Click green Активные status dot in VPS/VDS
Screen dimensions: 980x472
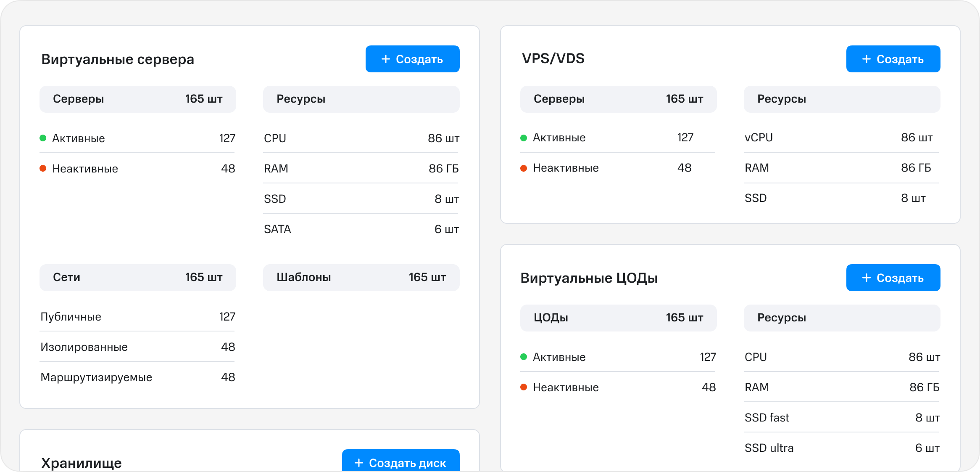524,138
